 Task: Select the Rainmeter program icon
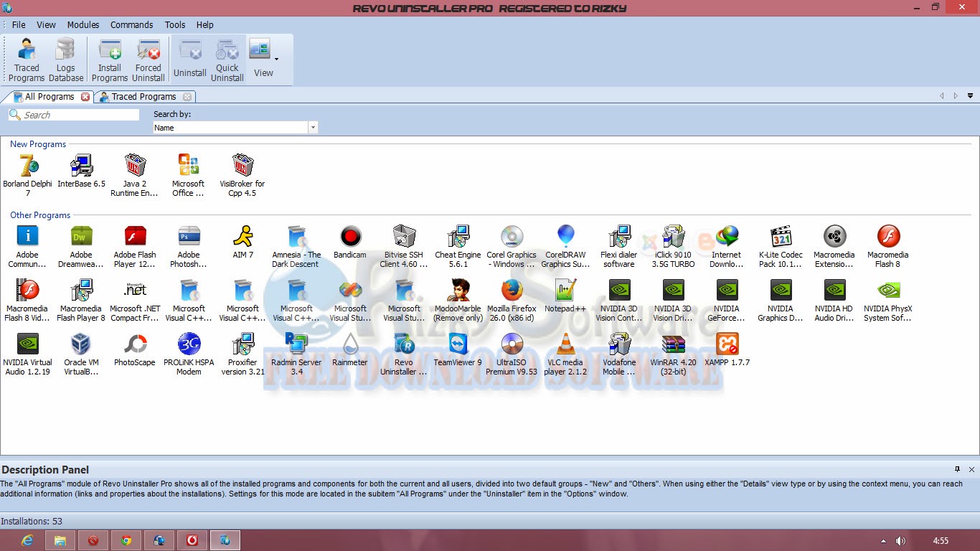[x=350, y=349]
